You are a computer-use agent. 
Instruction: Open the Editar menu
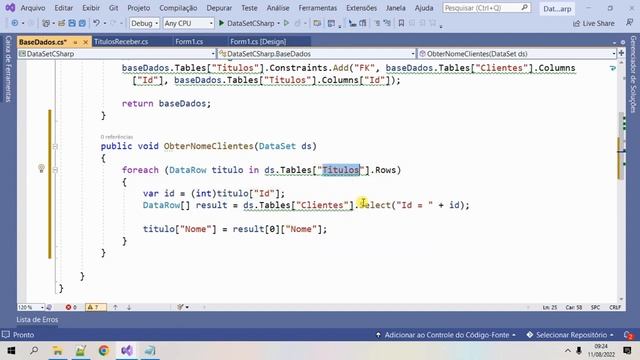click(x=64, y=8)
